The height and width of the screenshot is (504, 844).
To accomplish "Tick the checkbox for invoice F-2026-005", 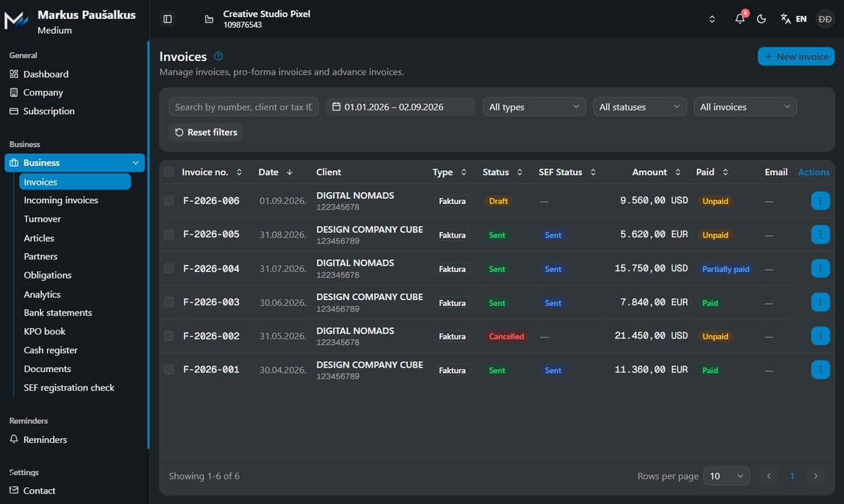I will [x=169, y=234].
